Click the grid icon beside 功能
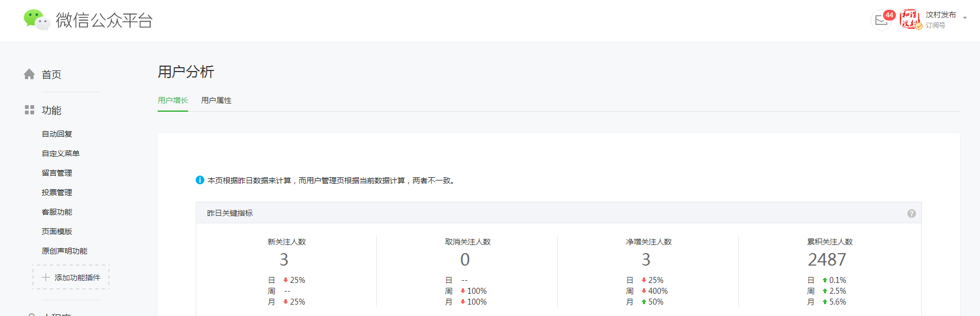 [x=29, y=110]
